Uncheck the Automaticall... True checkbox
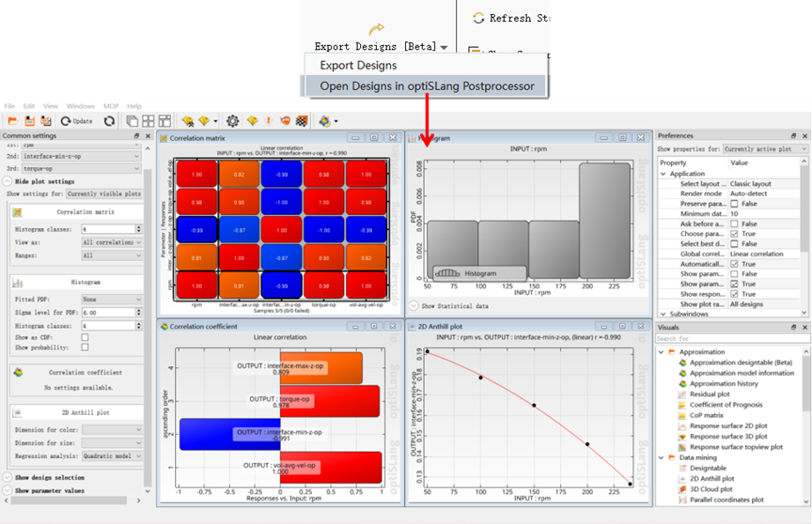The width and height of the screenshot is (812, 524). tap(734, 264)
